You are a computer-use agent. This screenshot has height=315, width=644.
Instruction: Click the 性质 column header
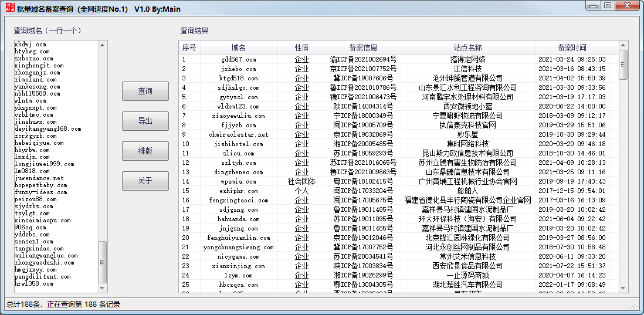click(x=301, y=48)
